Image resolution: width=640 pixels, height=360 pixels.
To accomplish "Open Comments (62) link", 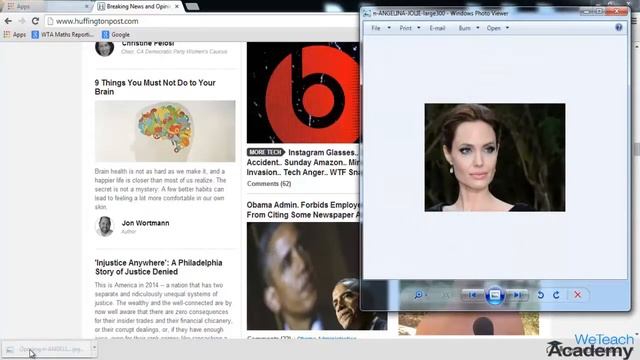I will (269, 184).
